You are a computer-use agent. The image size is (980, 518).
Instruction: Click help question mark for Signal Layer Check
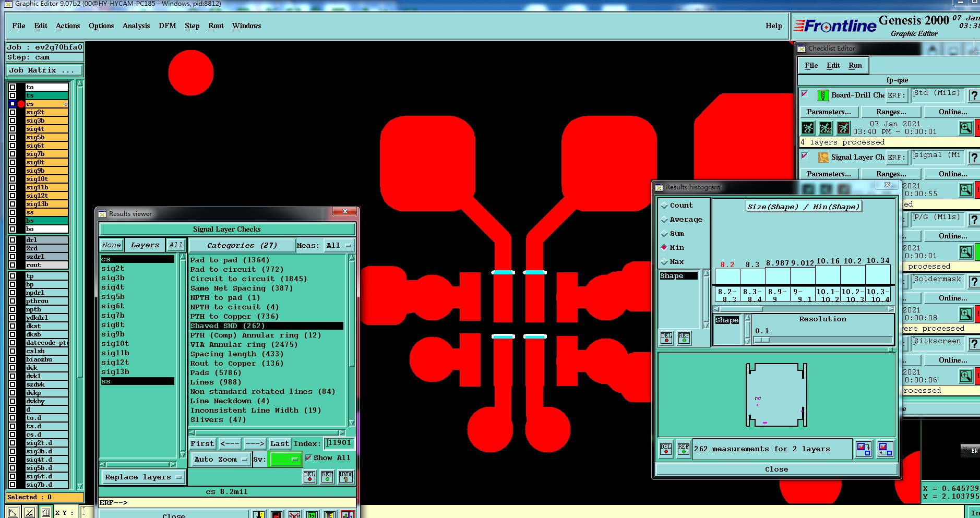coord(974,158)
